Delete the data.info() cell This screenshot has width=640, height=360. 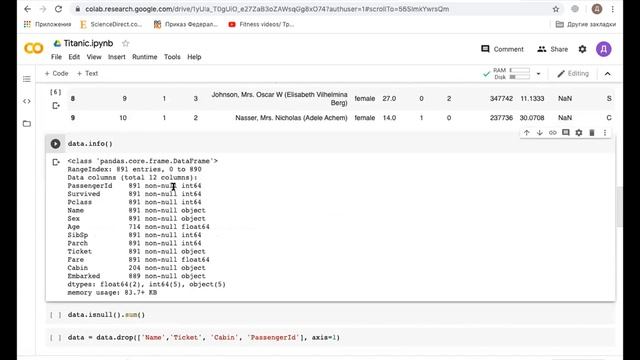[x=592, y=133]
